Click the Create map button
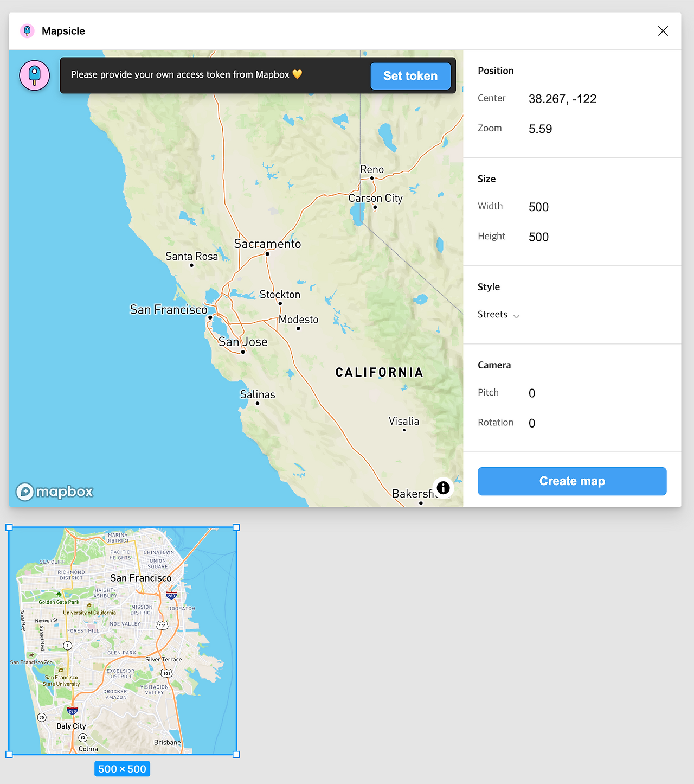Viewport: 694px width, 784px height. [x=572, y=481]
